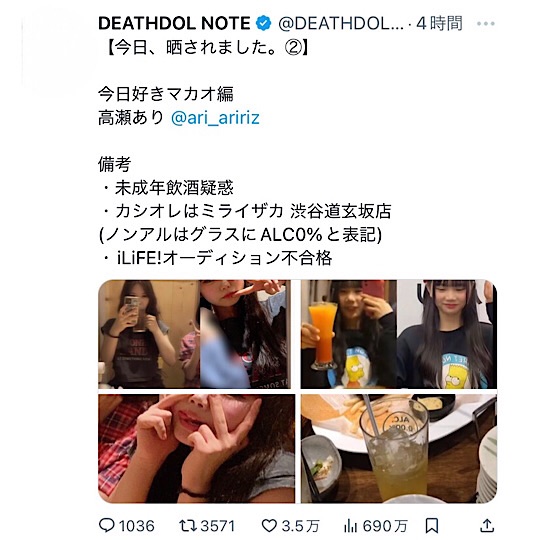This screenshot has width=540, height=540.
Task: Click the 690万 view count
Action: point(385,526)
